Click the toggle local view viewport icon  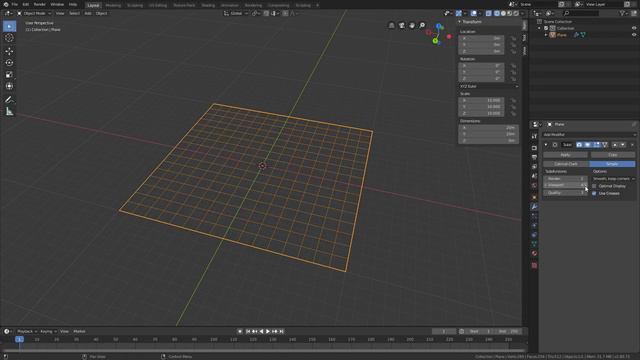click(x=391, y=25)
